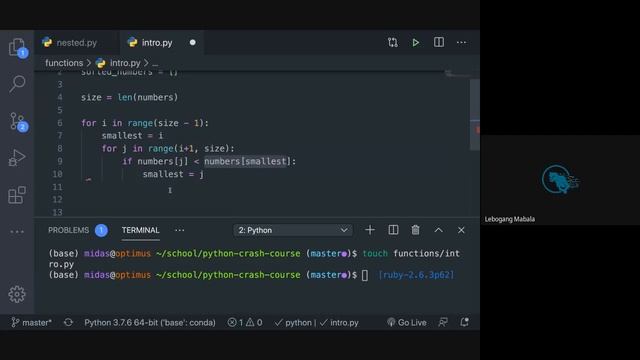Click the python language check status item
This screenshot has width=640, height=360.
click(293, 322)
